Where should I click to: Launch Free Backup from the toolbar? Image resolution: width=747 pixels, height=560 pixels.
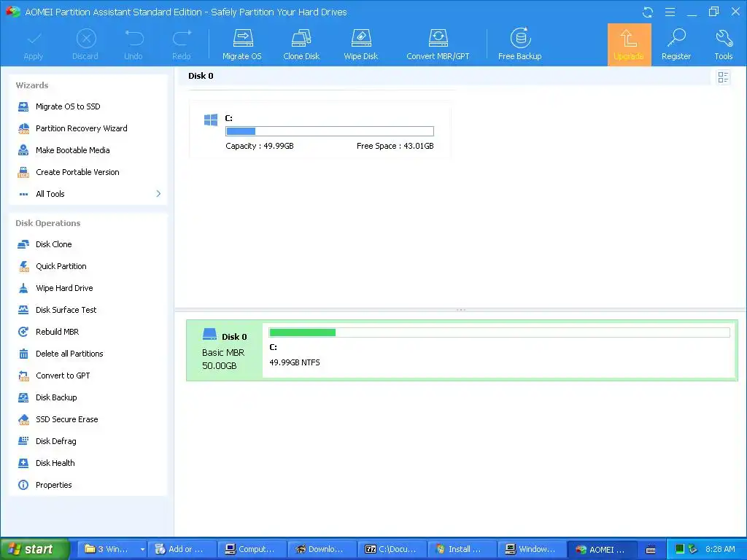[x=519, y=44]
